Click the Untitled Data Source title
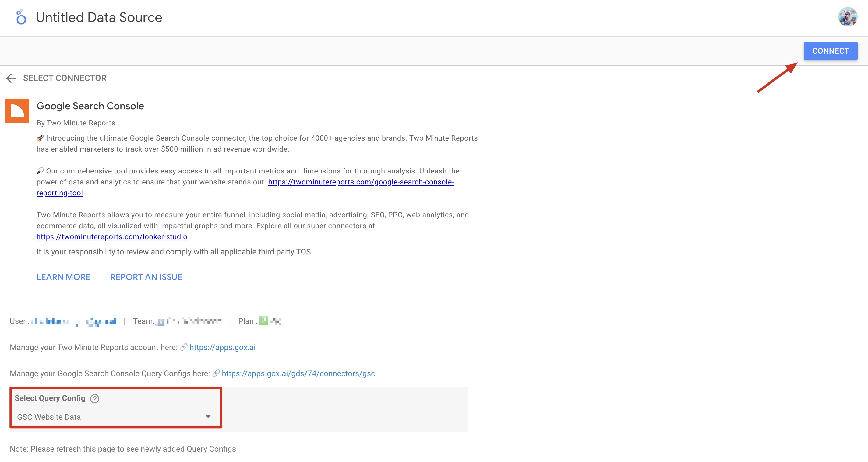 [99, 18]
